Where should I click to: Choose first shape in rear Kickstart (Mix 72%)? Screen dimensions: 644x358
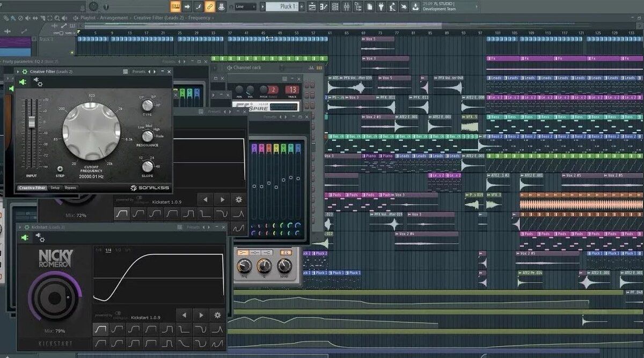click(121, 214)
